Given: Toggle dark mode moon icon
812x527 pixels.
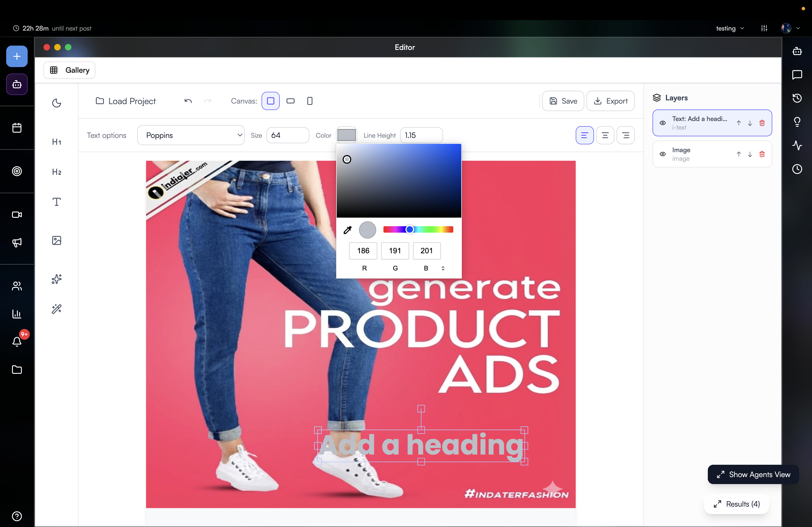Looking at the screenshot, I should tap(57, 103).
